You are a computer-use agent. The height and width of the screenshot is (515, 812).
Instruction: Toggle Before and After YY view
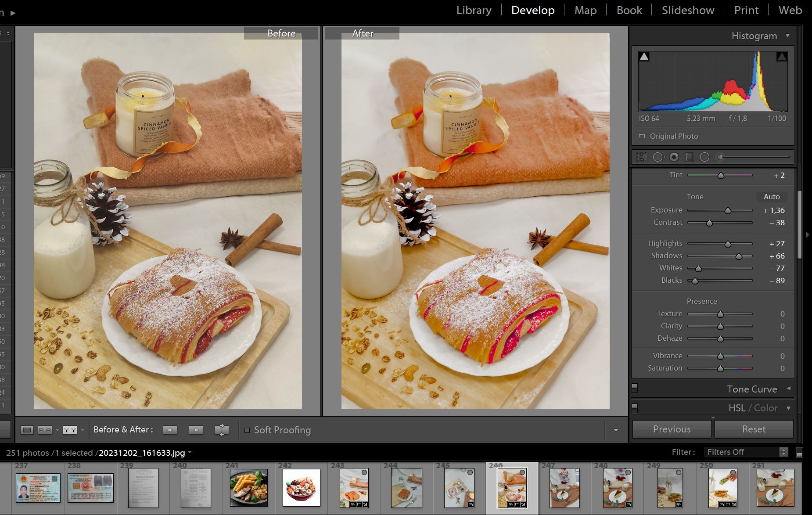click(70, 430)
